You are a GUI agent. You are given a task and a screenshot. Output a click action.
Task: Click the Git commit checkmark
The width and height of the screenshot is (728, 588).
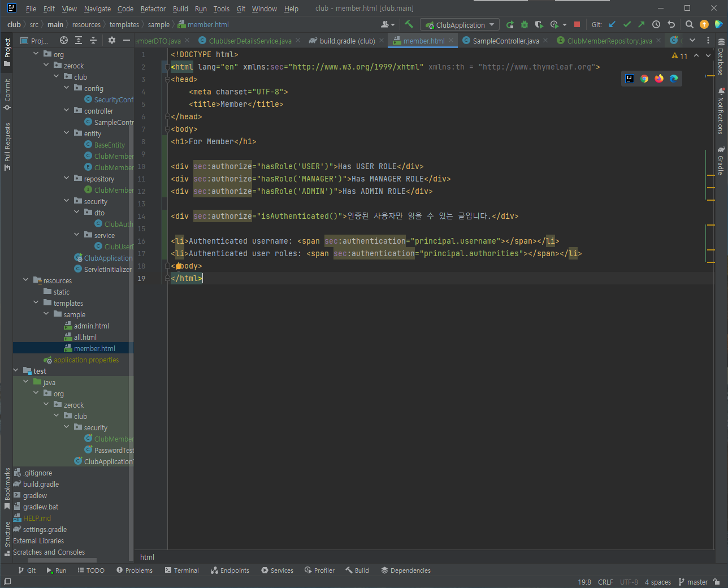pyautogui.click(x=627, y=24)
